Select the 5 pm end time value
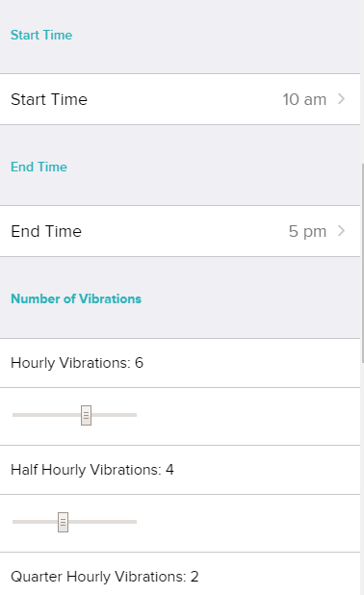This screenshot has height=595, width=364. (307, 231)
